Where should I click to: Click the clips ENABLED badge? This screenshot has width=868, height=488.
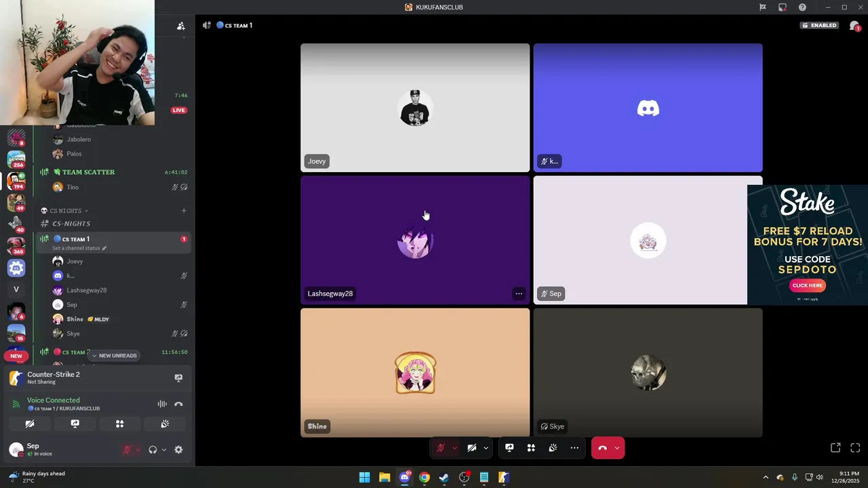pyautogui.click(x=820, y=25)
